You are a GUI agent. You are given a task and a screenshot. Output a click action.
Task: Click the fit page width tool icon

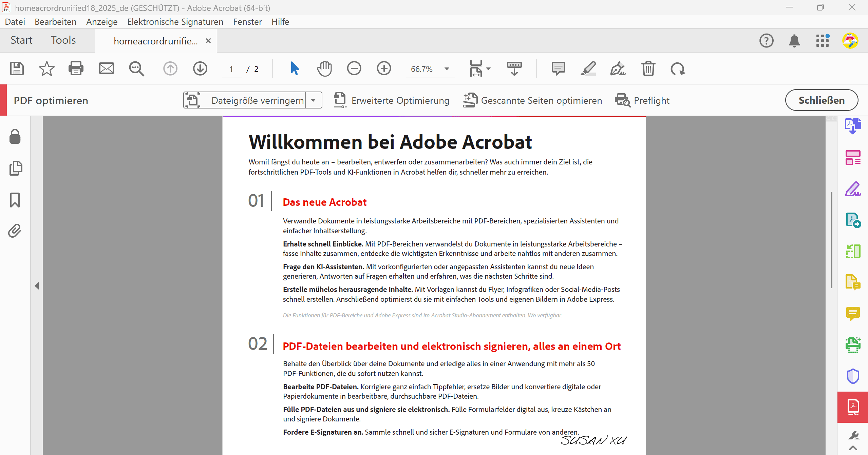(x=476, y=69)
